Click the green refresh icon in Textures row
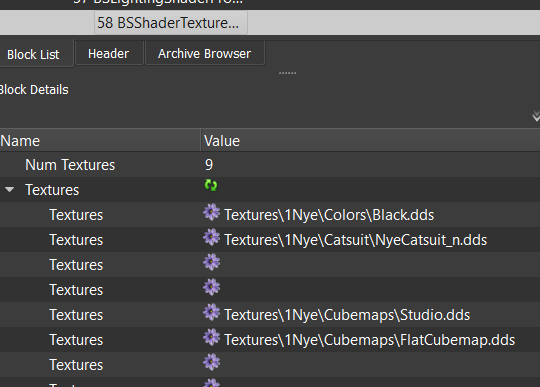Image resolution: width=540 pixels, height=387 pixels. (211, 185)
